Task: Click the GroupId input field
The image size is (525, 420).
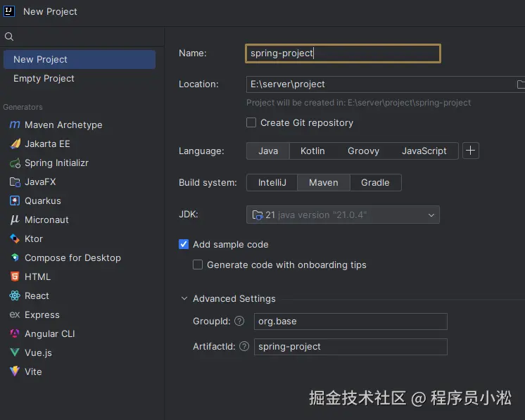Action: 350,322
